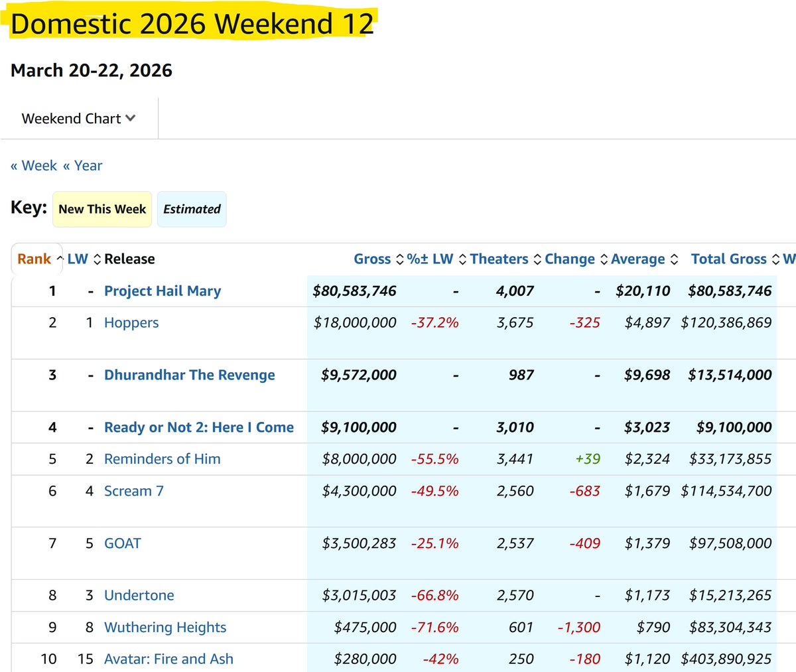The width and height of the screenshot is (796, 672).
Task: Open GOAT release link
Action: (x=123, y=544)
